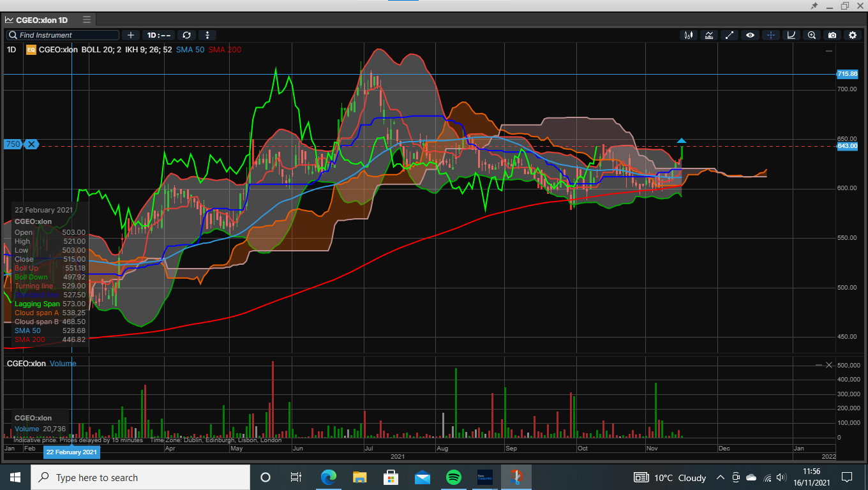Select the red SMA 200 indicator label
Image resolution: width=868 pixels, height=490 pixels.
click(225, 49)
